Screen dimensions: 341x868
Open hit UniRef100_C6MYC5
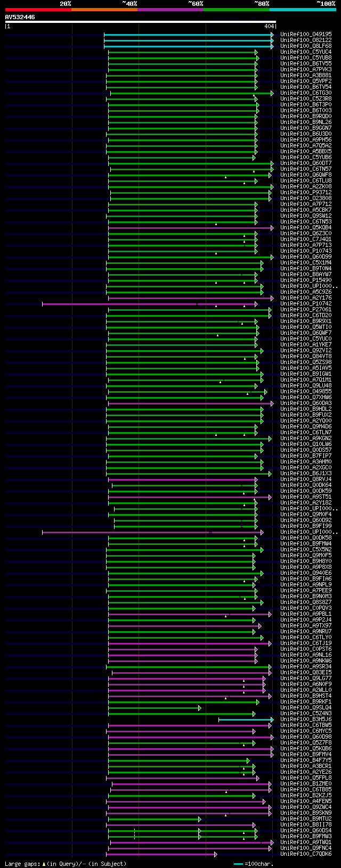pyautogui.click(x=306, y=731)
